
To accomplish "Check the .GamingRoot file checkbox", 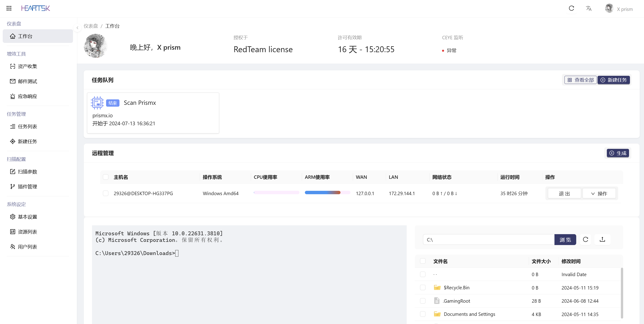I will tap(423, 301).
